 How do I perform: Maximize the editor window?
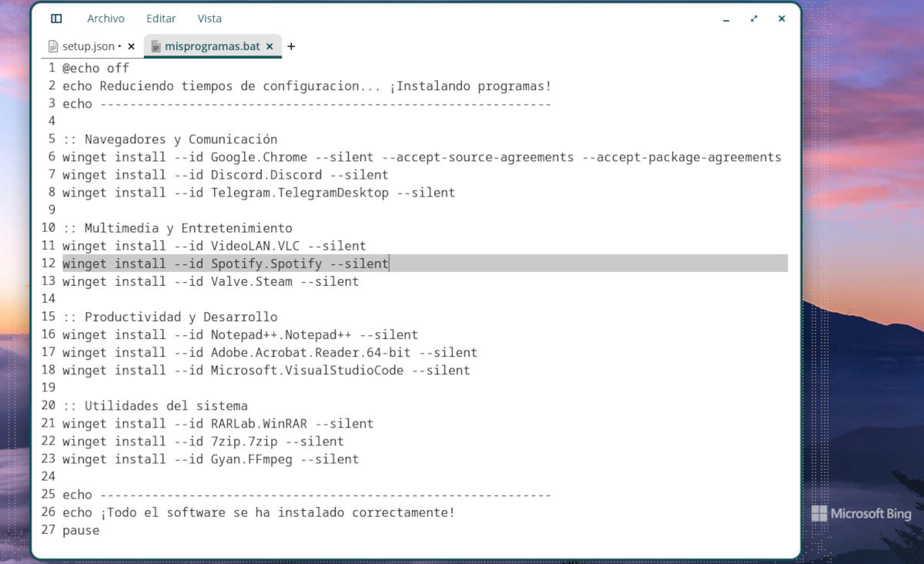754,18
